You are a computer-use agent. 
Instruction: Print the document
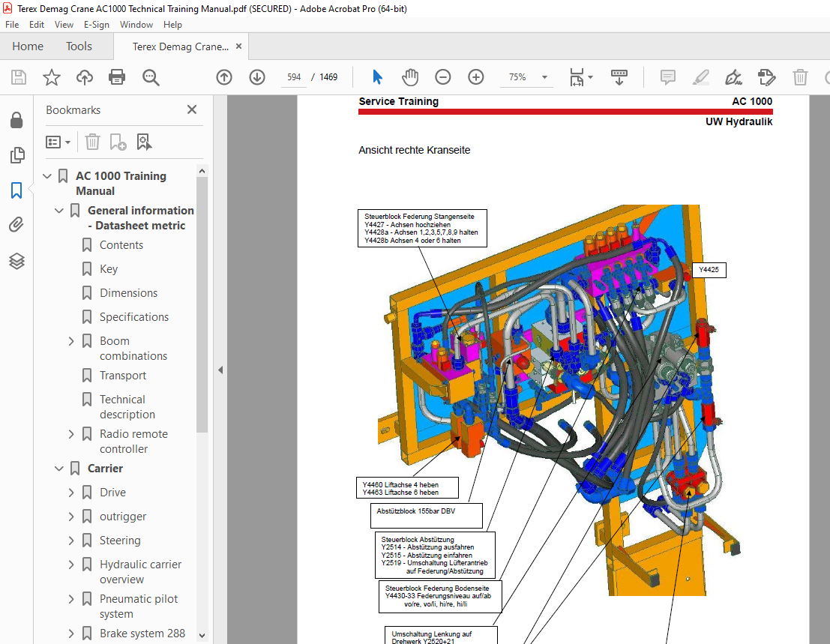pos(117,77)
